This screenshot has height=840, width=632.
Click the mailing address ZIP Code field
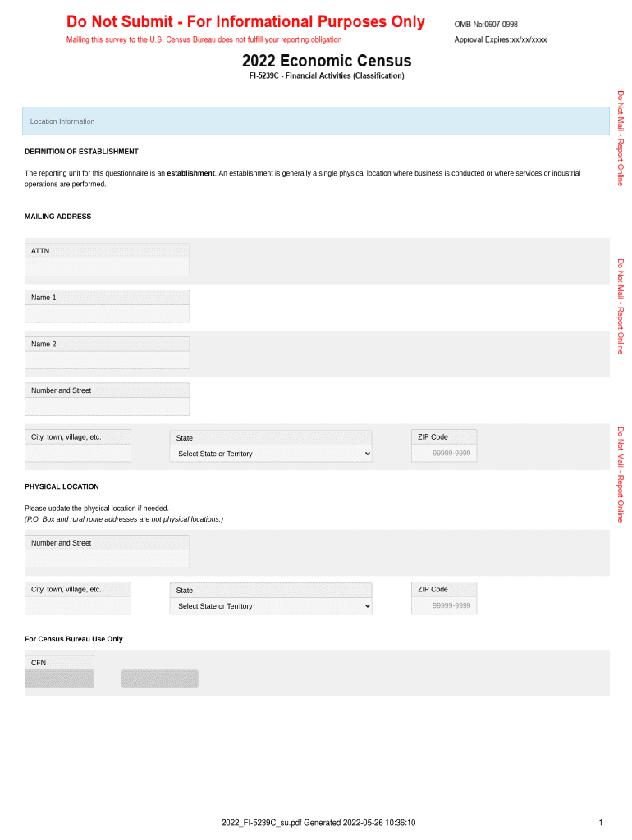point(444,453)
